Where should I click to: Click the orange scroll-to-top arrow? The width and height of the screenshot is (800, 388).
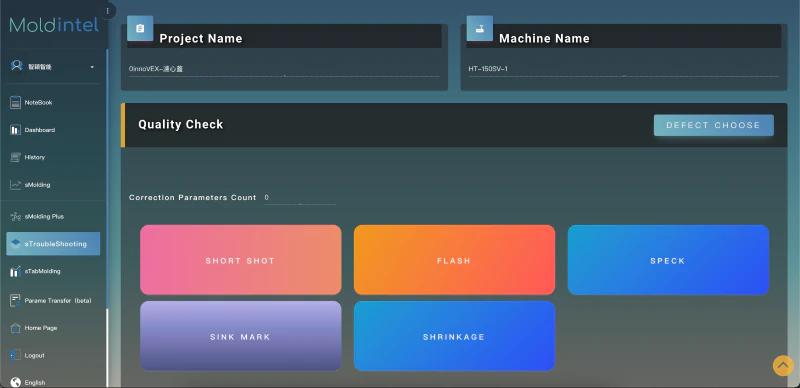[783, 366]
